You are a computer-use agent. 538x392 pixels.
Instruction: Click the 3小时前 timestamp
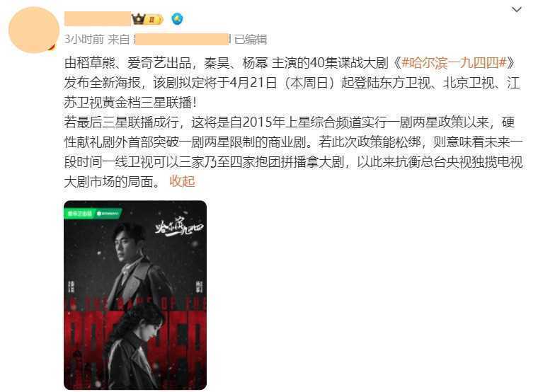84,39
